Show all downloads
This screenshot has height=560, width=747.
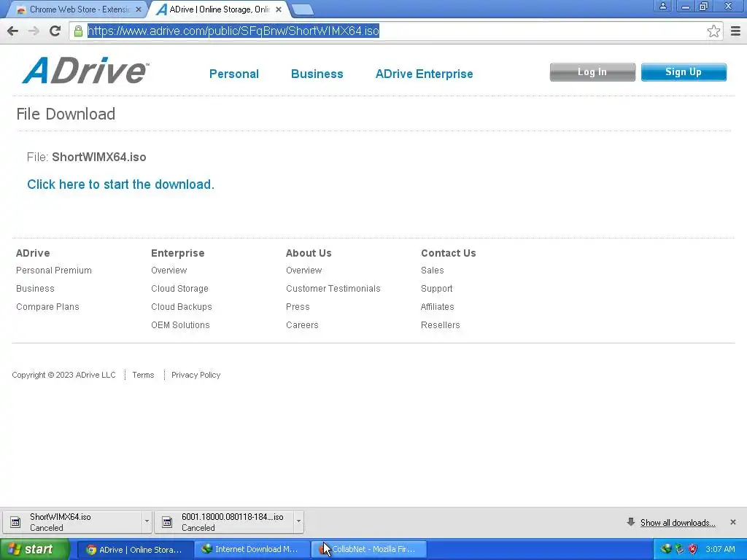click(x=678, y=522)
